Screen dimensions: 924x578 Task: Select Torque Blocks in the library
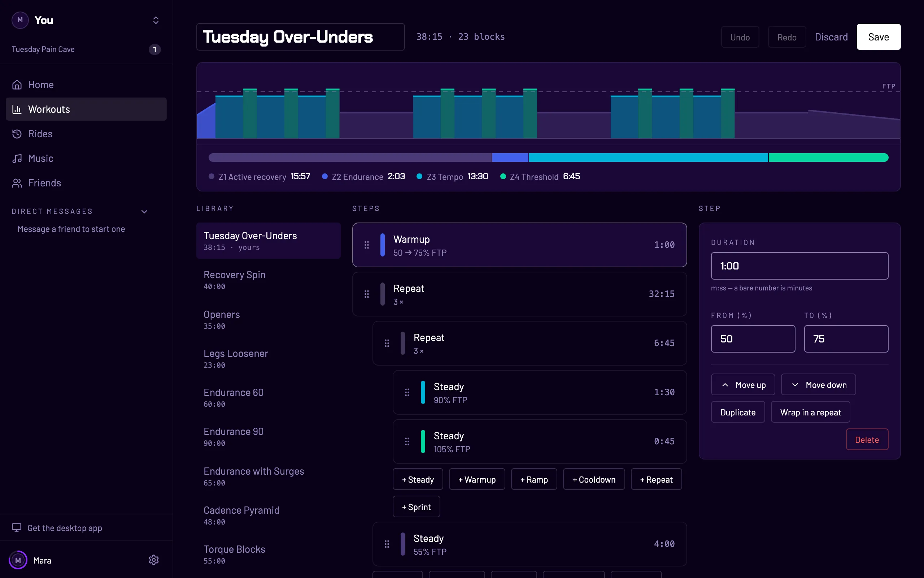pyautogui.click(x=269, y=555)
